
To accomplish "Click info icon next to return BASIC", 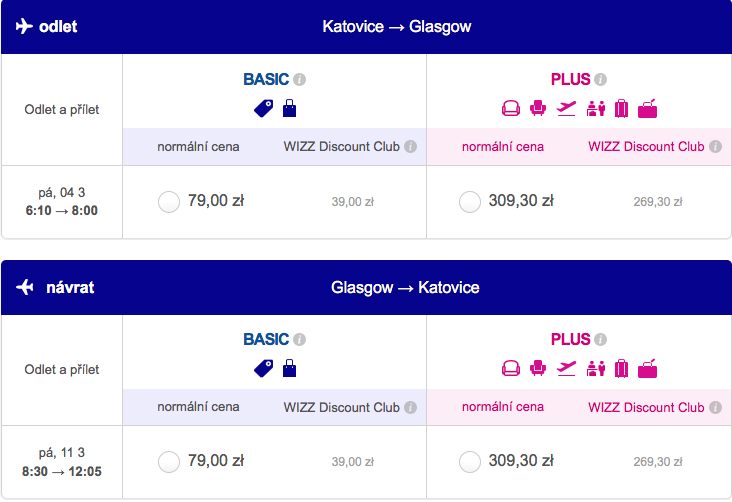I will click(300, 339).
